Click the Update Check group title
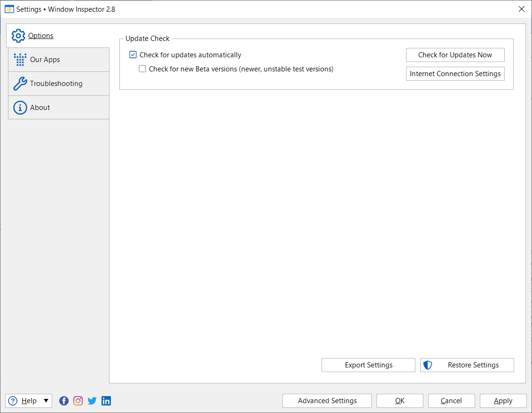 click(147, 39)
